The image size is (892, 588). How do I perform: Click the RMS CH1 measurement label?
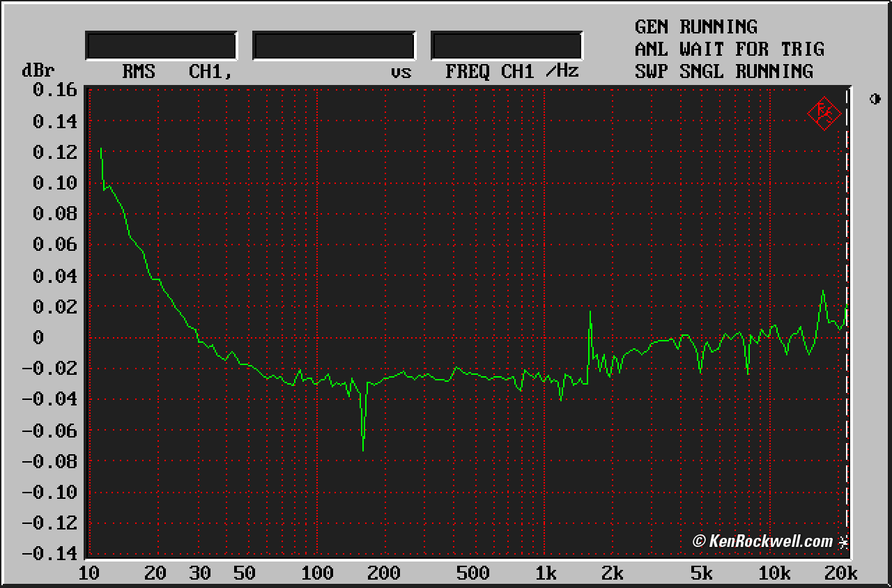point(177,72)
